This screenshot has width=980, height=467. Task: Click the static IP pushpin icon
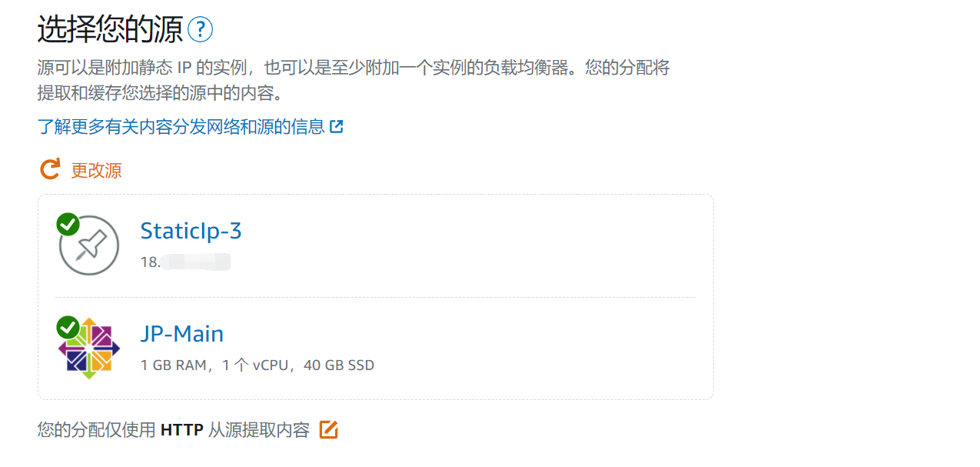(89, 245)
